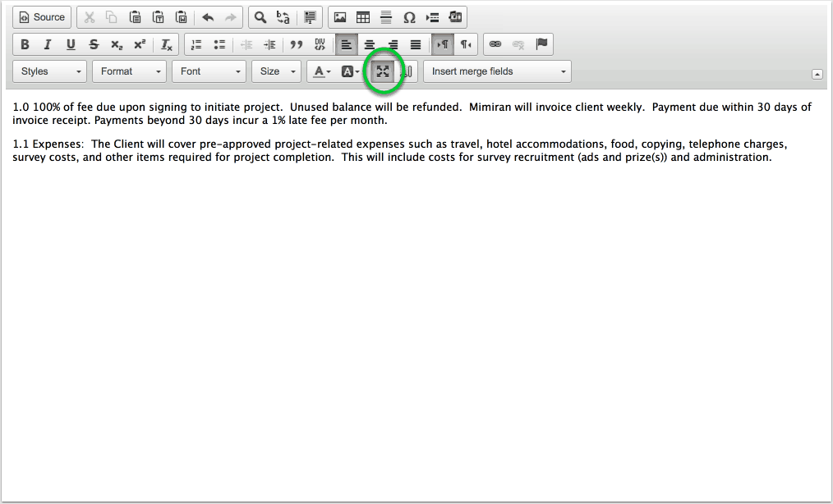833x504 pixels.
Task: Copy the selected text
Action: tap(112, 17)
